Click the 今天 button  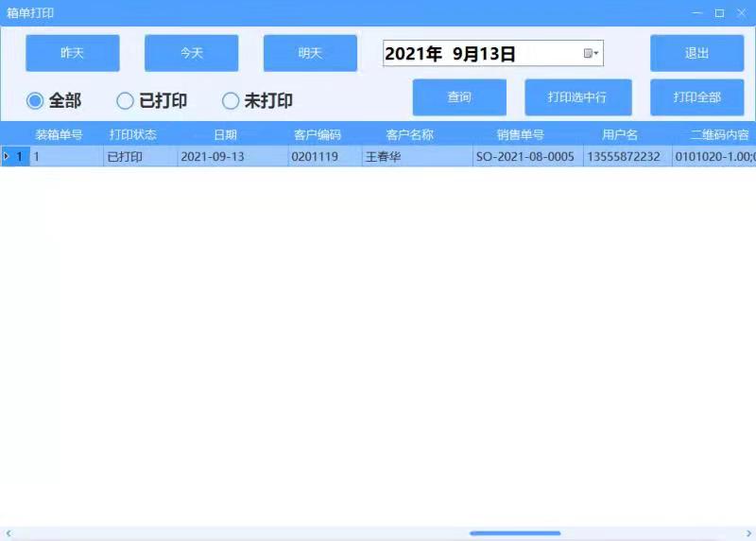pos(192,53)
